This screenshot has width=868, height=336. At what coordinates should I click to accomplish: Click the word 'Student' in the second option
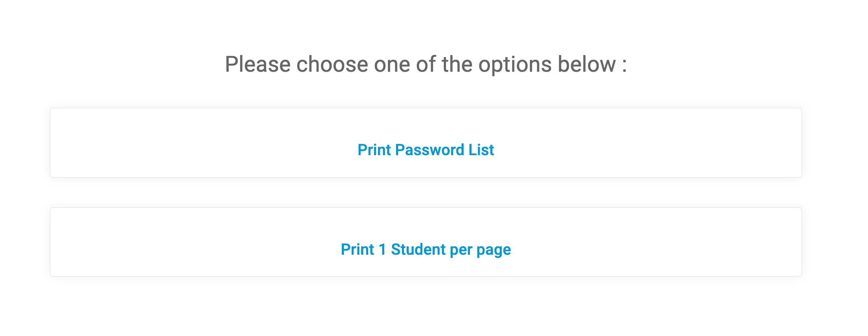click(418, 250)
